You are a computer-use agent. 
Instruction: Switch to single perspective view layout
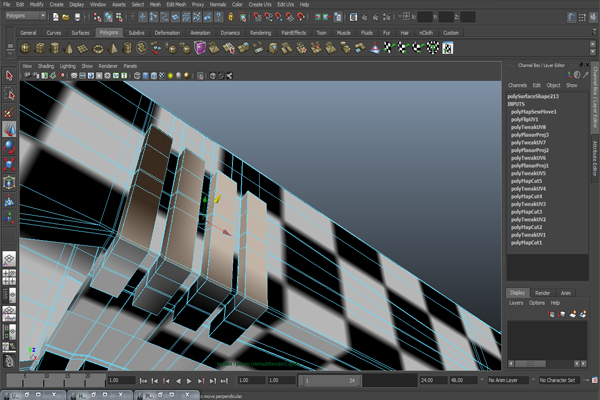[9, 259]
